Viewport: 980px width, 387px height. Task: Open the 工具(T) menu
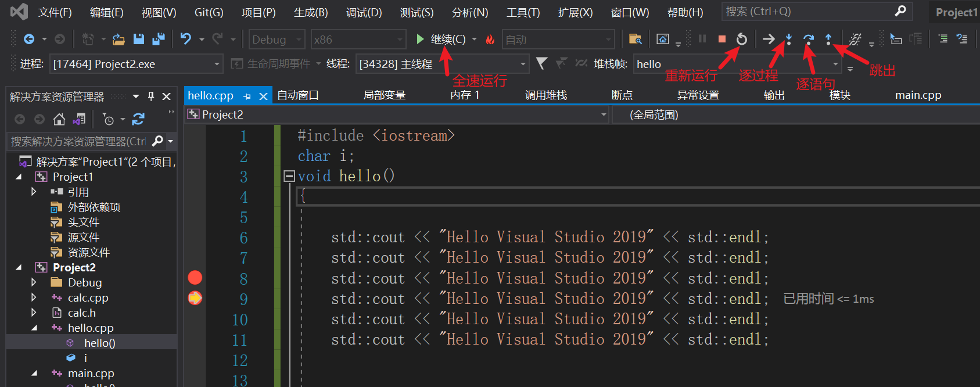tap(523, 12)
